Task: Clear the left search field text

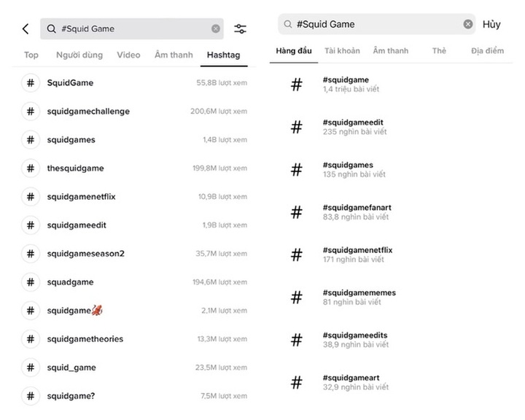Action: pyautogui.click(x=216, y=29)
